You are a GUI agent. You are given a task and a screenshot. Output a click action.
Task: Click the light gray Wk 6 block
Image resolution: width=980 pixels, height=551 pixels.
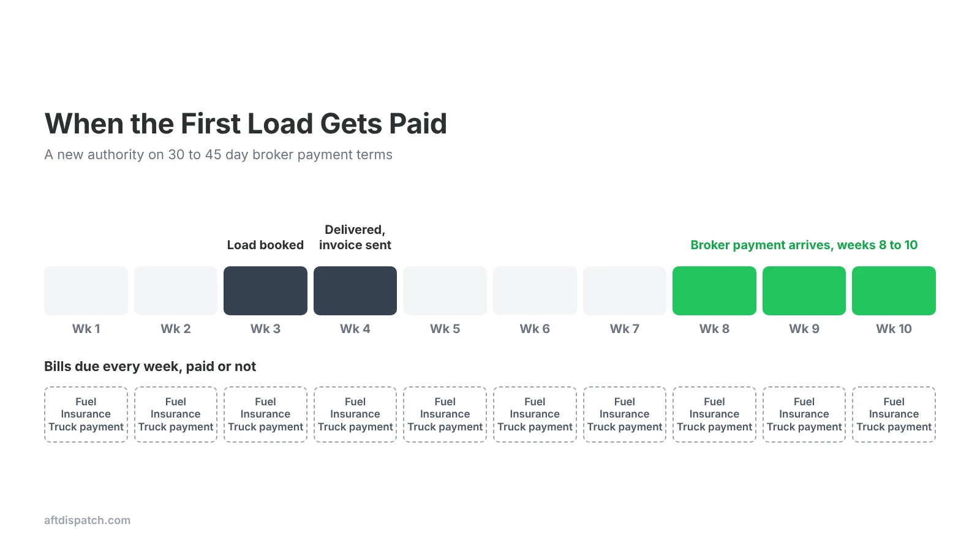535,291
